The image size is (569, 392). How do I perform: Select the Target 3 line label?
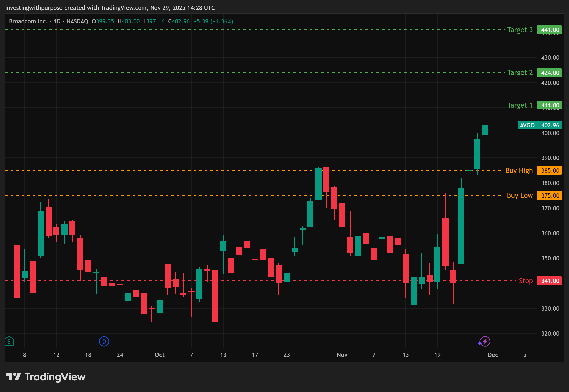[x=520, y=30]
